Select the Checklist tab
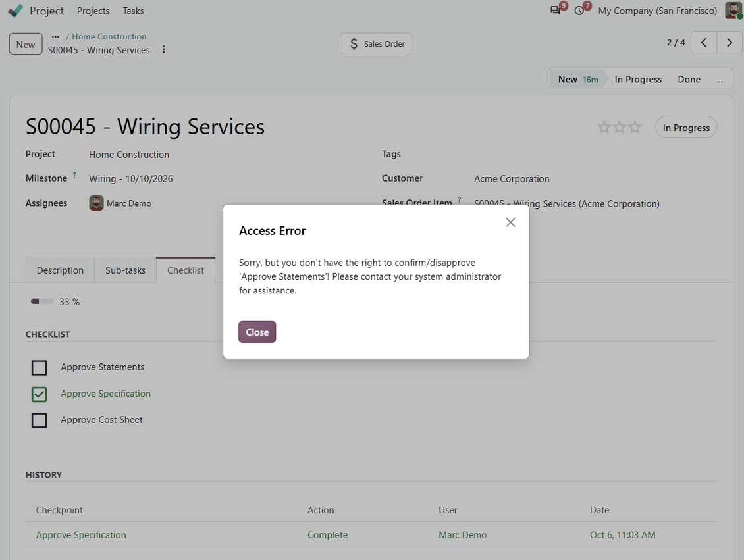This screenshot has height=560, width=744. click(186, 270)
